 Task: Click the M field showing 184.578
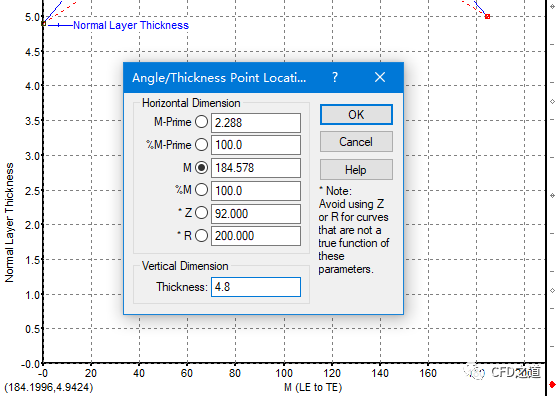(256, 168)
